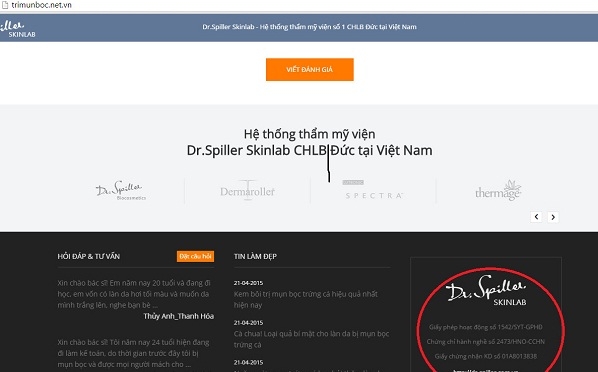Click the first 21-04-2015 date above Kem bôi
Screen dimensions: 598x372
pos(248,283)
